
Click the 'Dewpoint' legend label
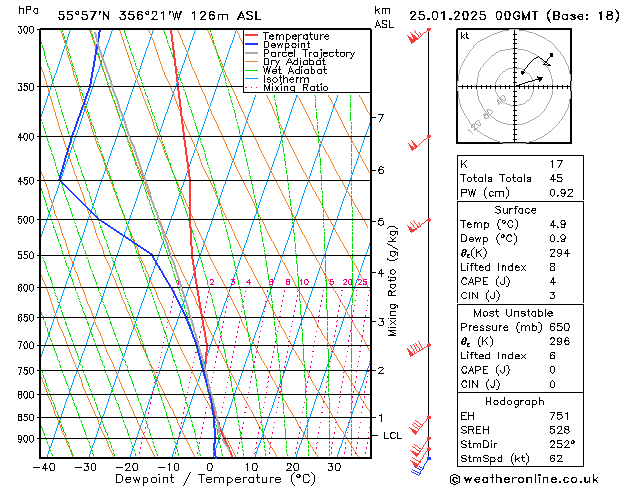[x=286, y=45]
